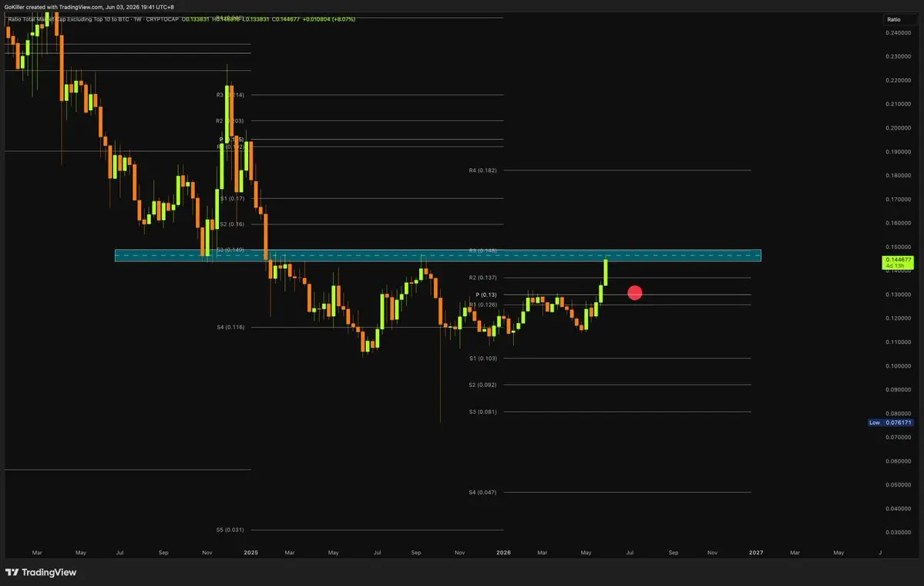Click the 0.060000 price axis label

click(898, 462)
